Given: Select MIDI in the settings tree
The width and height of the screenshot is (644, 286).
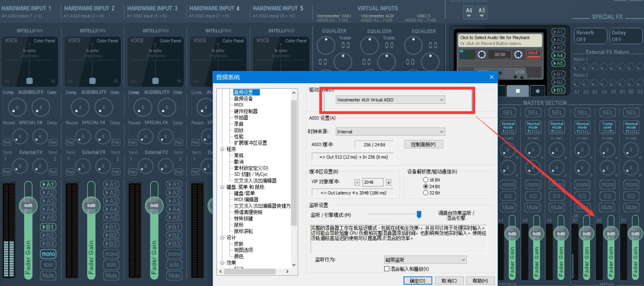Looking at the screenshot, I should click(239, 105).
